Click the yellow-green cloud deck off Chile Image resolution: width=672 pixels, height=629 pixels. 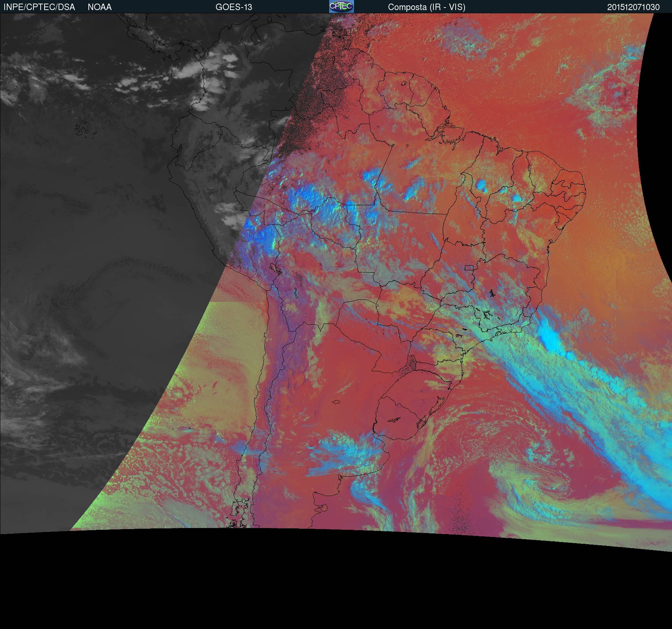pyautogui.click(x=223, y=341)
